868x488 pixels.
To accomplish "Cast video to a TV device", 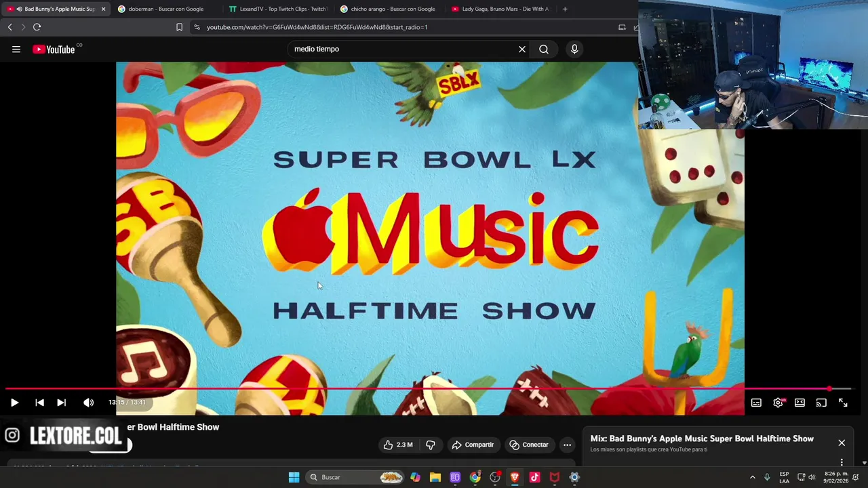I will click(821, 403).
